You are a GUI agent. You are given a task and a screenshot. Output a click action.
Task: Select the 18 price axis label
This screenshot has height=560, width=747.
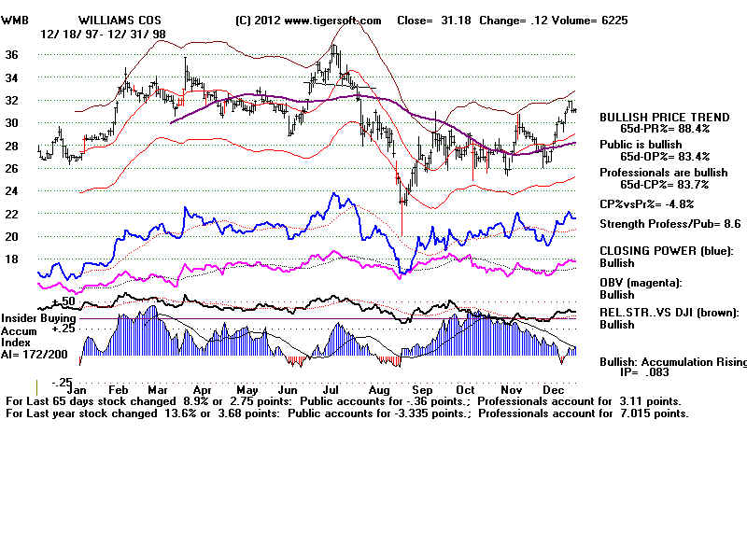coord(11,259)
